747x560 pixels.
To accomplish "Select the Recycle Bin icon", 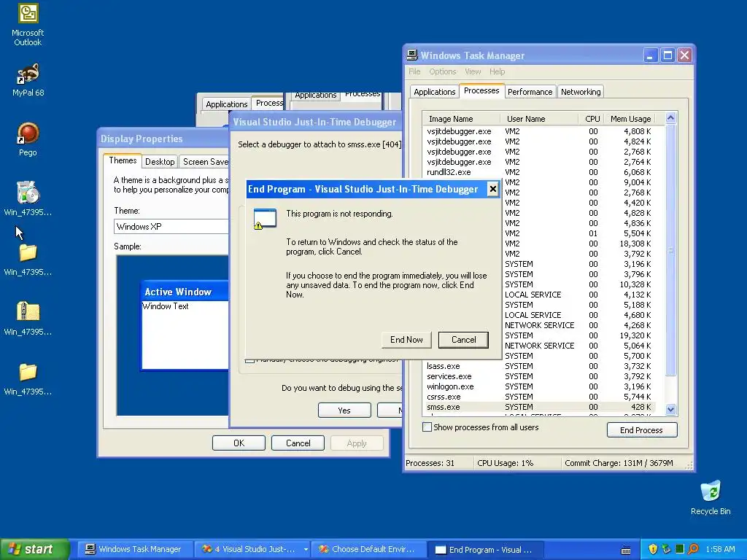I will (x=711, y=497).
